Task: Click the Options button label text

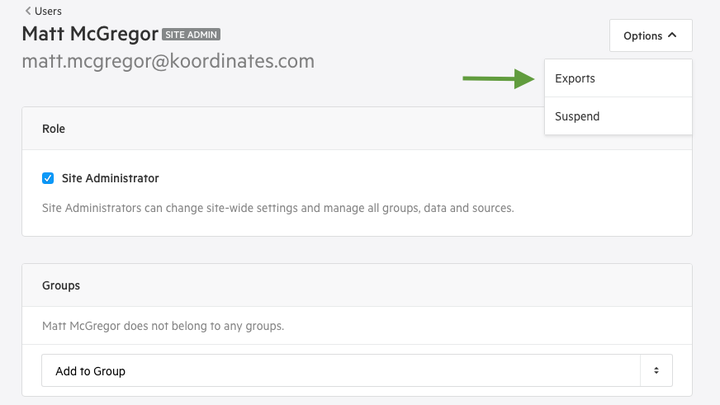Action: tap(642, 36)
